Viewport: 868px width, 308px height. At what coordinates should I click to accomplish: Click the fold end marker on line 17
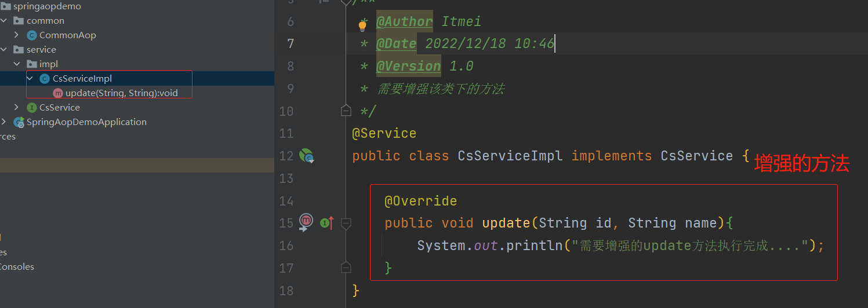tap(346, 267)
